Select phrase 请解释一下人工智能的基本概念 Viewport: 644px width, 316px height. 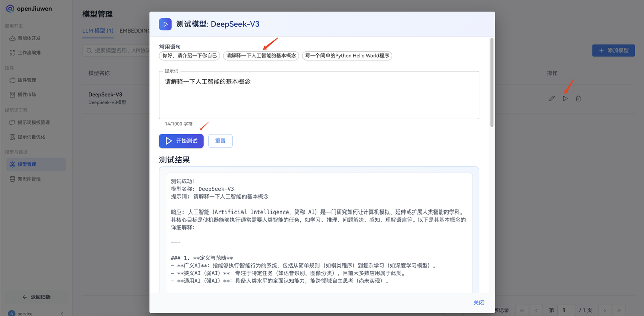click(x=261, y=56)
